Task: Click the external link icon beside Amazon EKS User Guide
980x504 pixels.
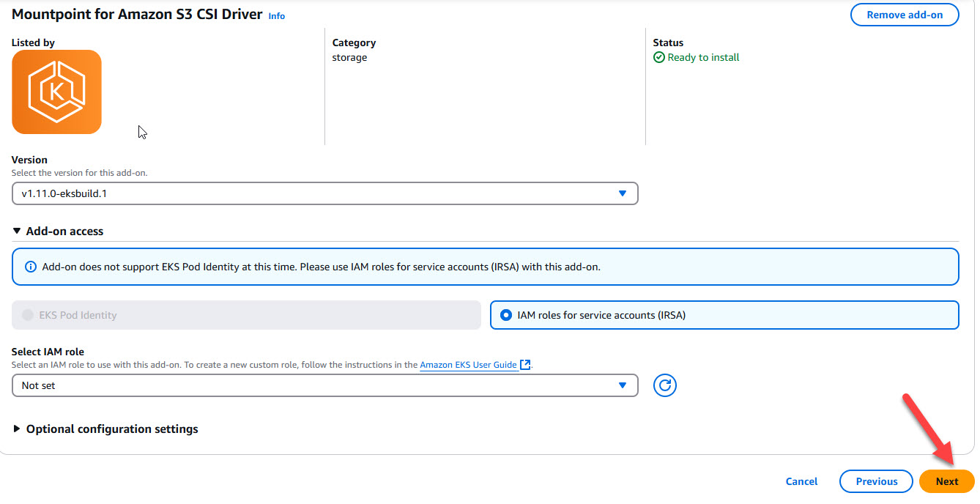Action: point(524,365)
